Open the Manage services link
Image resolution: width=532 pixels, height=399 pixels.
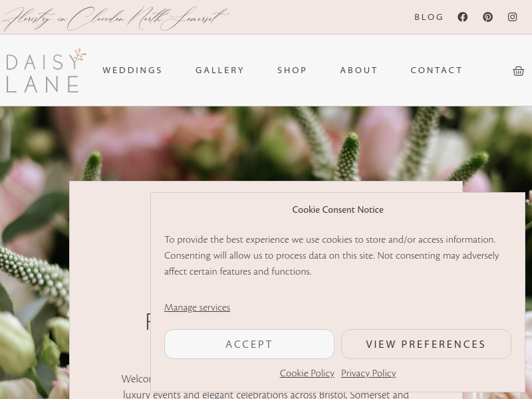pyautogui.click(x=197, y=307)
